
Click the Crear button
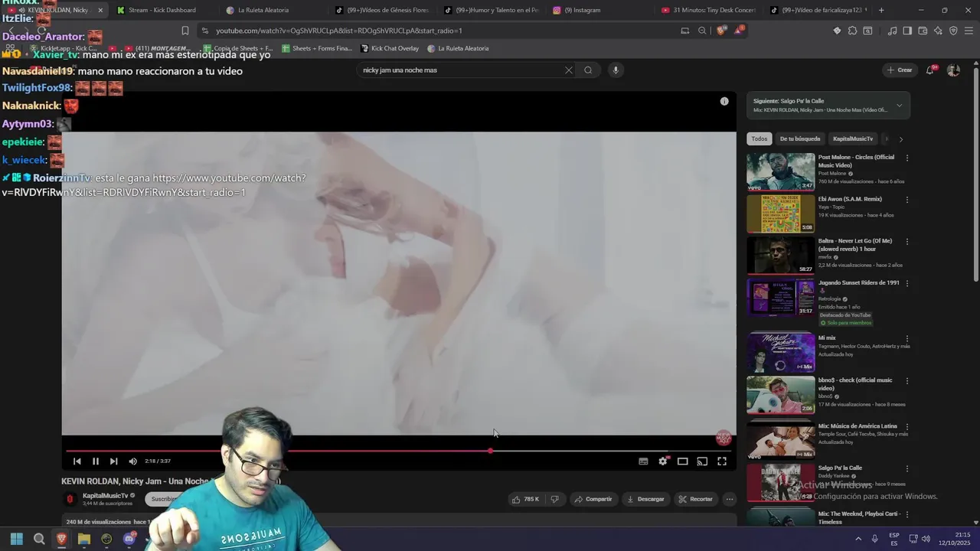(x=900, y=70)
